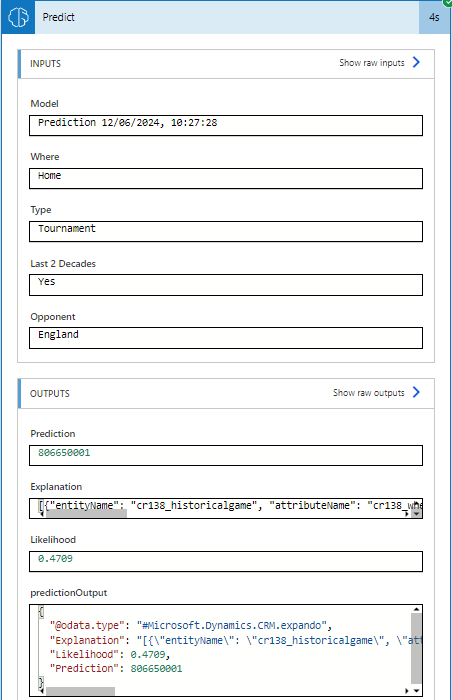Viewport: 452px width, 700px height.
Task: Open the Show raw inputs chevron
Action: 416,62
